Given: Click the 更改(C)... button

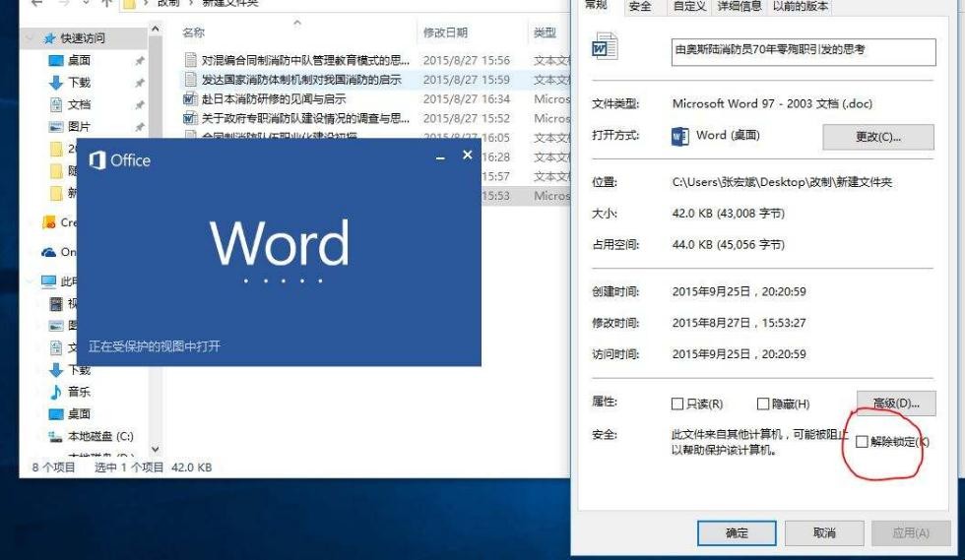Looking at the screenshot, I should [x=877, y=136].
